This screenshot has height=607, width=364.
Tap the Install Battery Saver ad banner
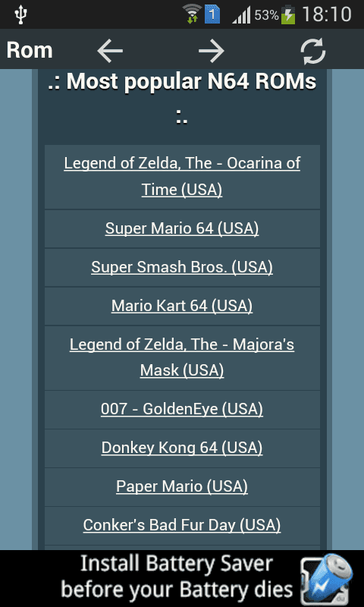click(182, 578)
